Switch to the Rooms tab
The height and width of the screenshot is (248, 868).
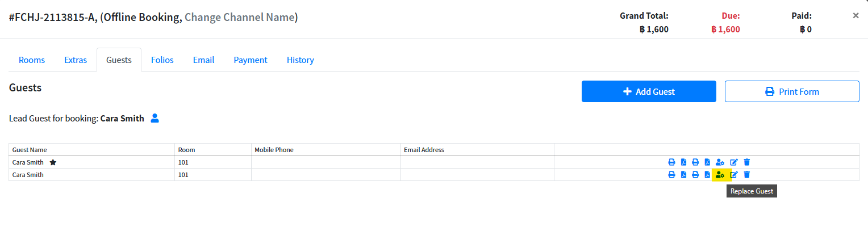pyautogui.click(x=32, y=60)
